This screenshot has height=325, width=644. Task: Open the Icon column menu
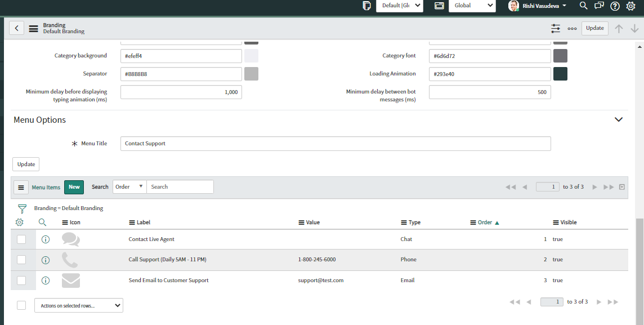[65, 222]
